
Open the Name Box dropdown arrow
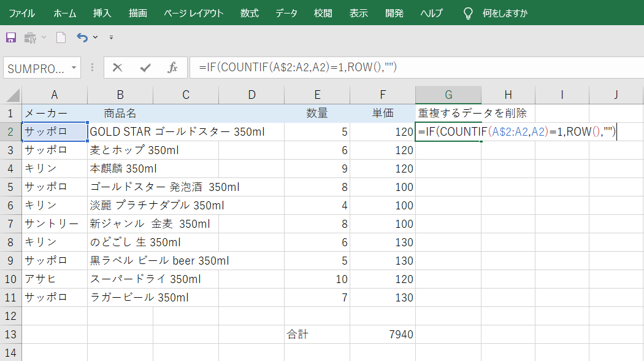[75, 68]
